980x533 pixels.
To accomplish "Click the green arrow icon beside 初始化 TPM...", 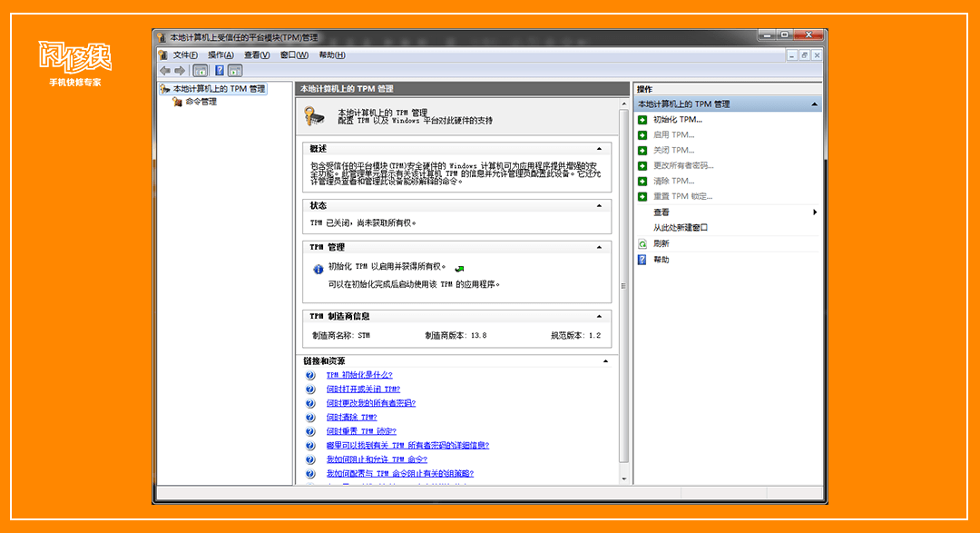I will (x=642, y=120).
